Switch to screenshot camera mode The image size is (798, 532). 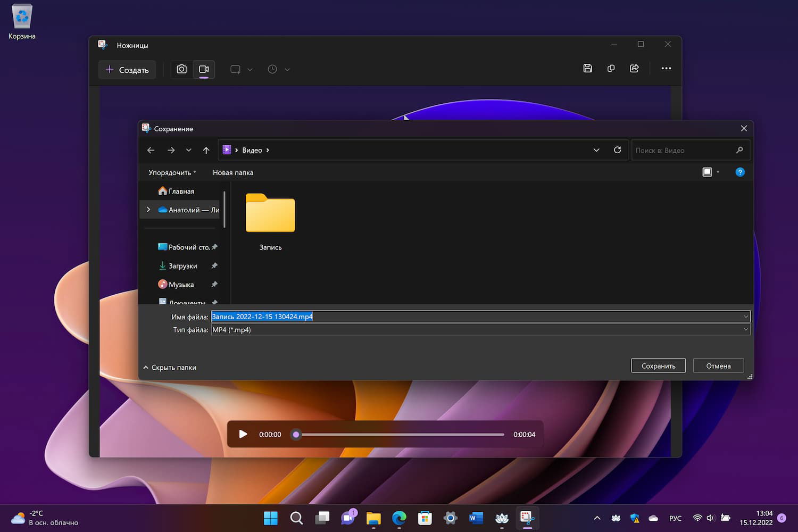click(181, 69)
